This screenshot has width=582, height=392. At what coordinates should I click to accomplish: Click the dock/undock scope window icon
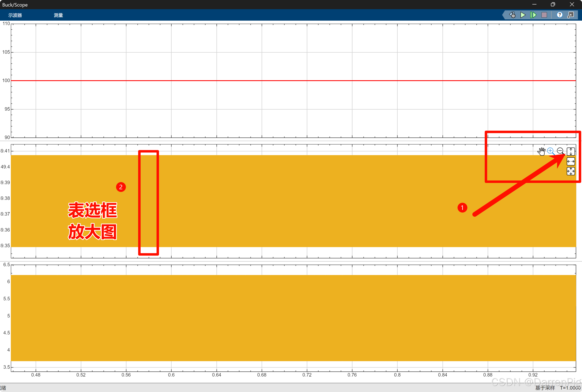tap(571, 15)
